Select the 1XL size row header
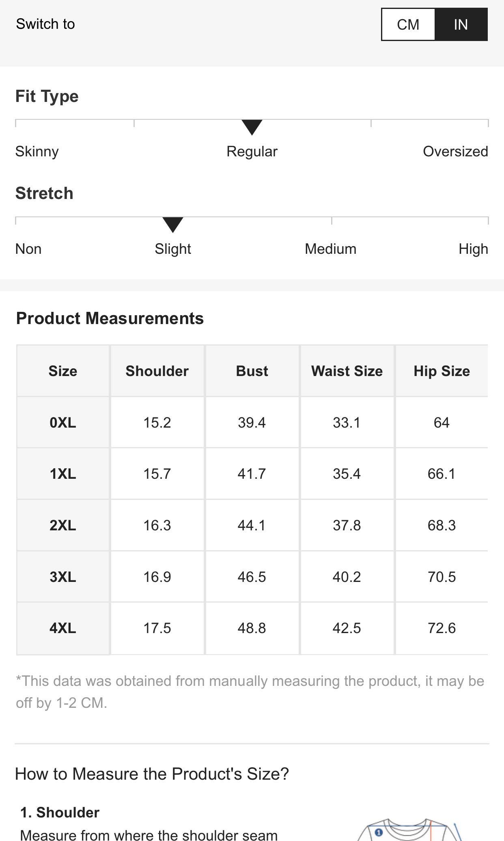This screenshot has height=841, width=504. 63,473
